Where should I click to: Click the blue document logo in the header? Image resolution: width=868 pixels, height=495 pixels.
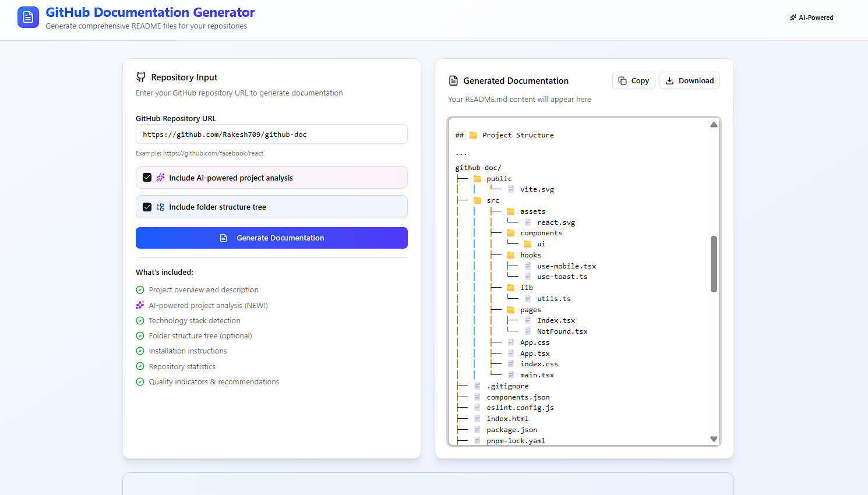[28, 17]
